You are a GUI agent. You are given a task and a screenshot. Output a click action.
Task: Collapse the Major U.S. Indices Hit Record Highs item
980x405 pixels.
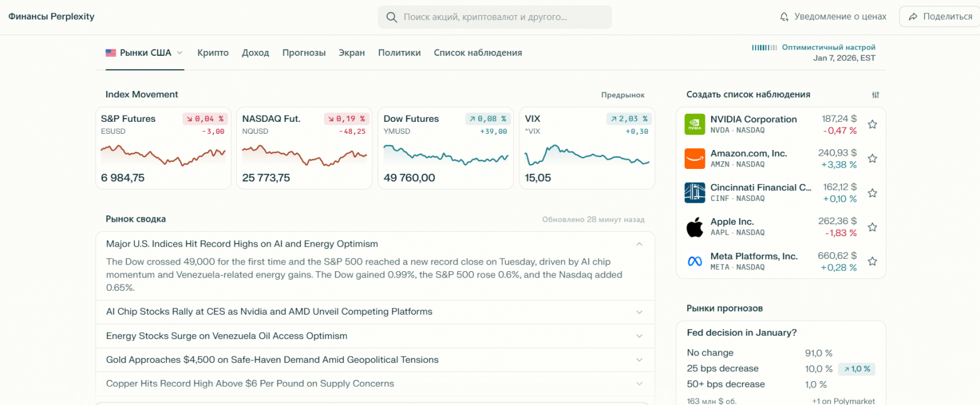tap(639, 244)
